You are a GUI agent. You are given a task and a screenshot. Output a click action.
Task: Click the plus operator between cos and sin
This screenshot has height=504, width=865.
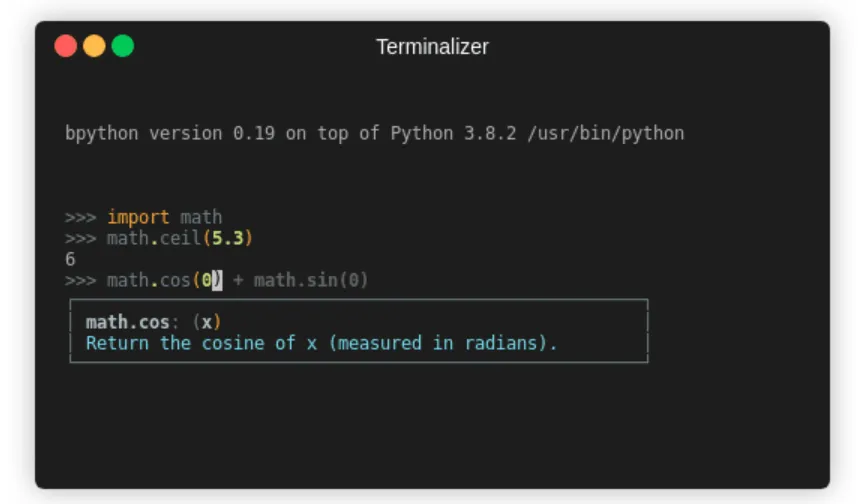pyautogui.click(x=238, y=280)
